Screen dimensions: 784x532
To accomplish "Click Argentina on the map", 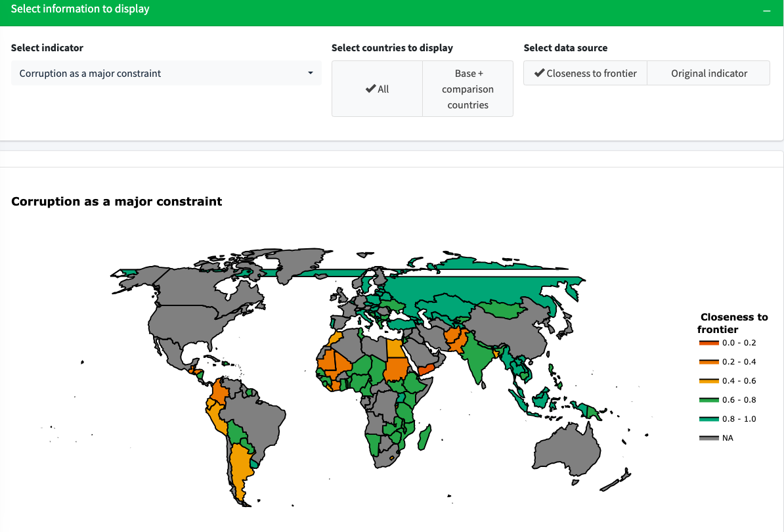I will tap(240, 468).
